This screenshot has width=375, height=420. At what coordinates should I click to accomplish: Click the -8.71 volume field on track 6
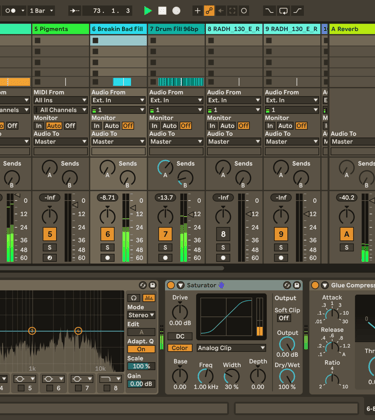click(x=107, y=197)
